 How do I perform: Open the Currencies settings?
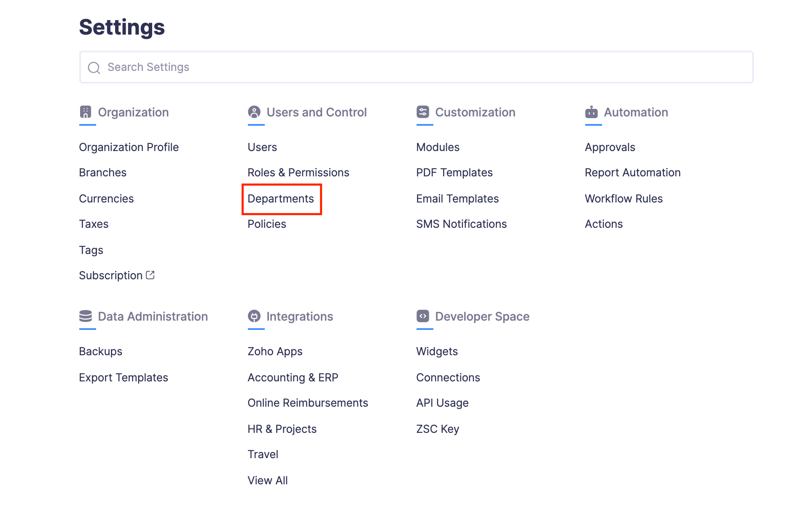pos(106,199)
